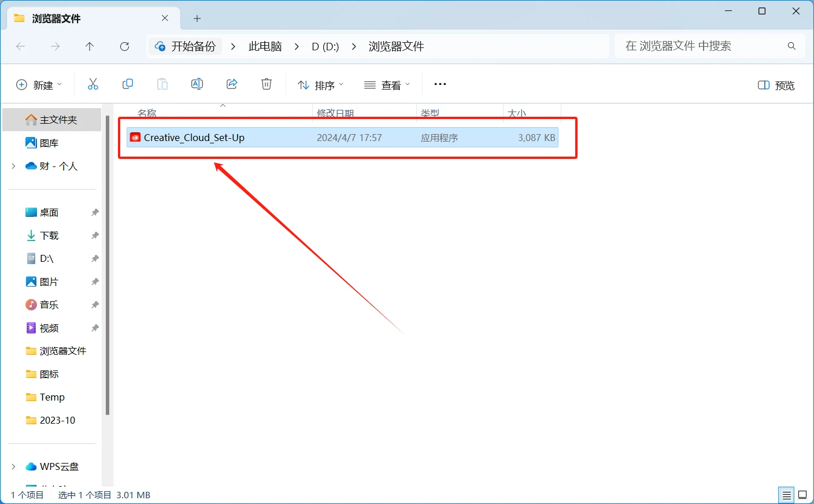Unpin 桌面 via its pin icon

[95, 213]
